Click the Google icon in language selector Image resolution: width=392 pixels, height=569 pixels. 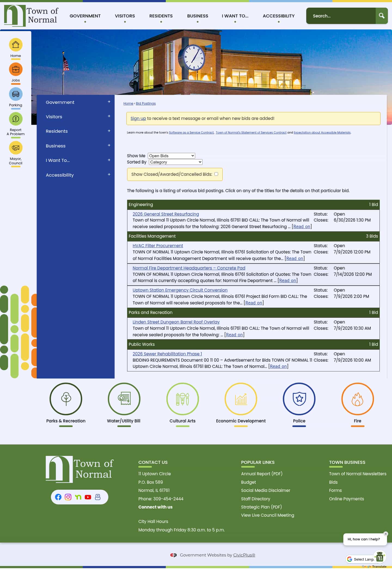click(x=350, y=559)
